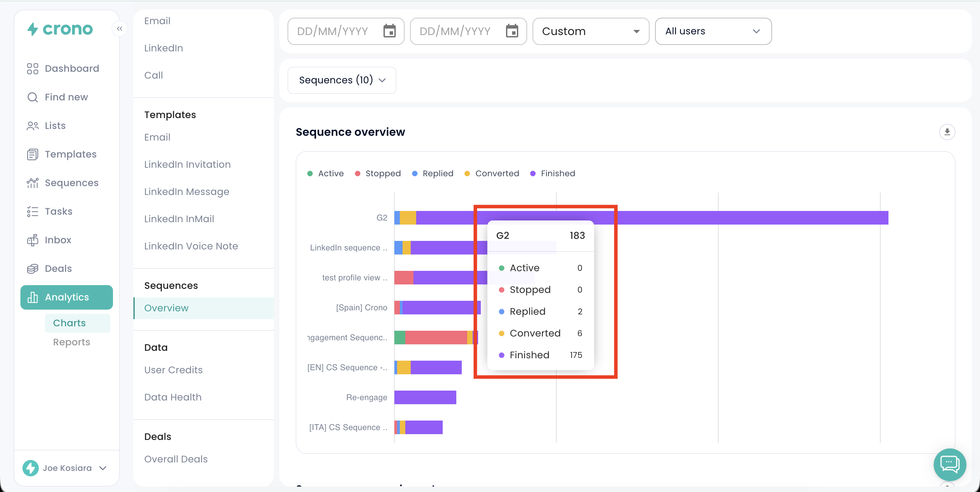Click the purple Finished bar of Re-engage

tap(425, 397)
